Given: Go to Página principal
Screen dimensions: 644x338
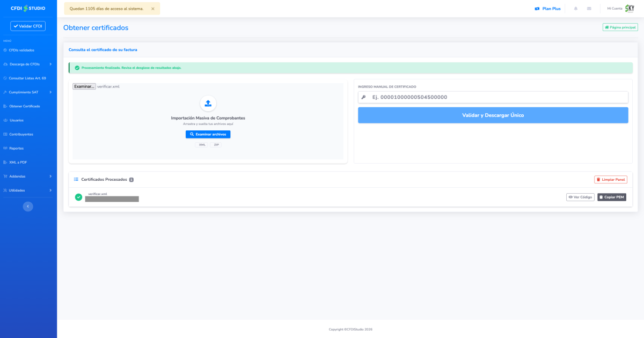Looking at the screenshot, I should [x=620, y=27].
